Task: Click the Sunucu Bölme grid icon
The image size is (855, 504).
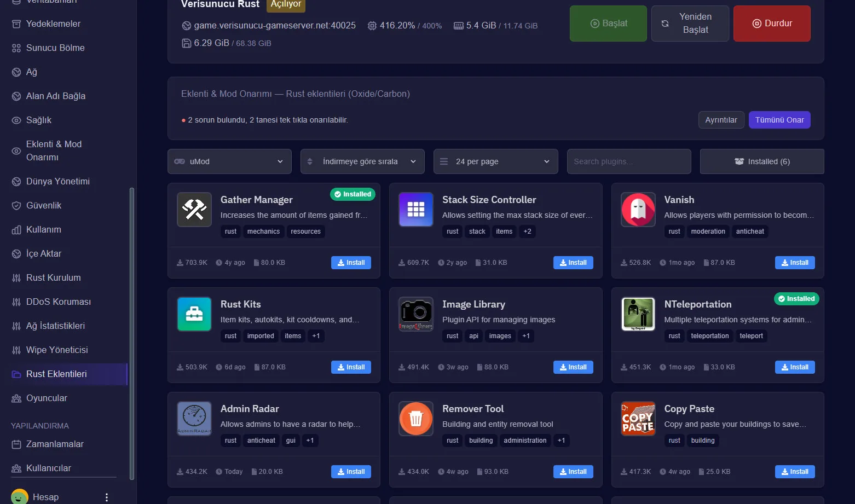Action: click(x=16, y=48)
